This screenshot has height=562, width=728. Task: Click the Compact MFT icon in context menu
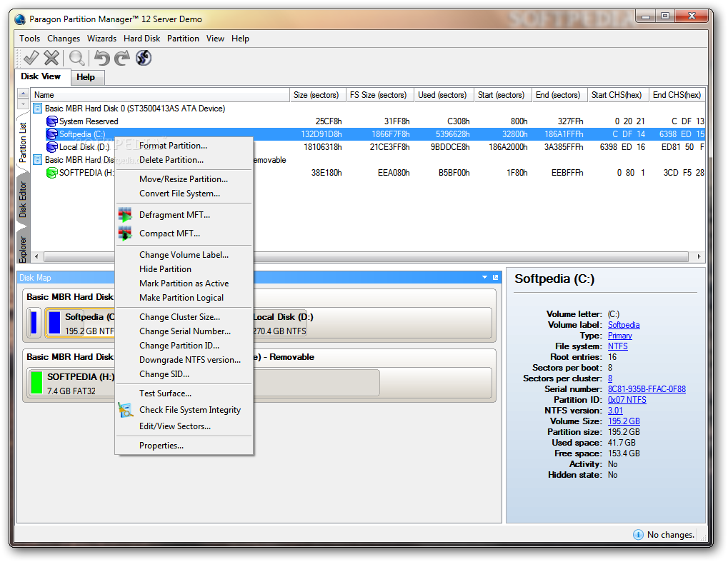click(x=125, y=234)
